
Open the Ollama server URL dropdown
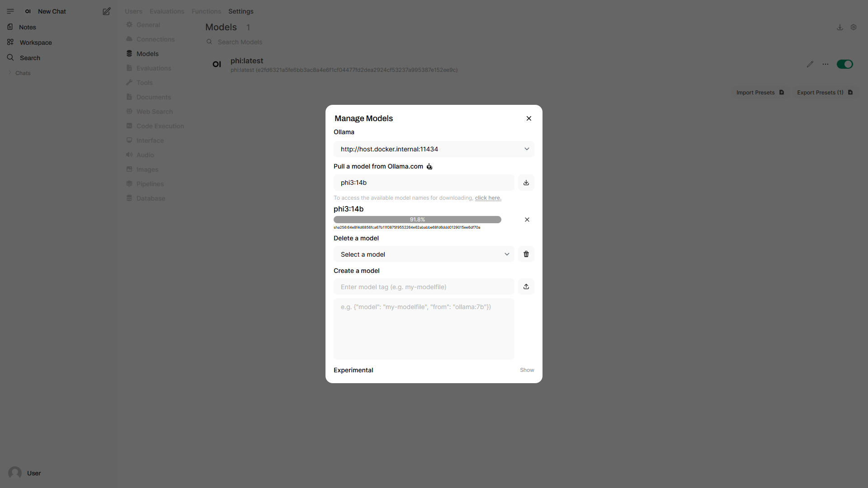coord(434,149)
